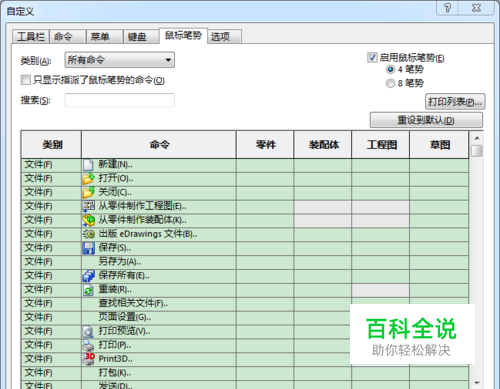Click the Print (打印) printer icon
The height and width of the screenshot is (389, 500).
pos(88,345)
